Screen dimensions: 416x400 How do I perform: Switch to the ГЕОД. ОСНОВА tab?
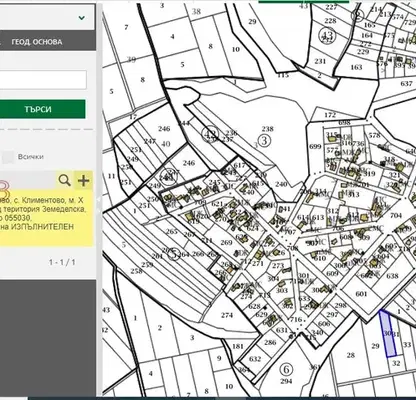tap(37, 42)
